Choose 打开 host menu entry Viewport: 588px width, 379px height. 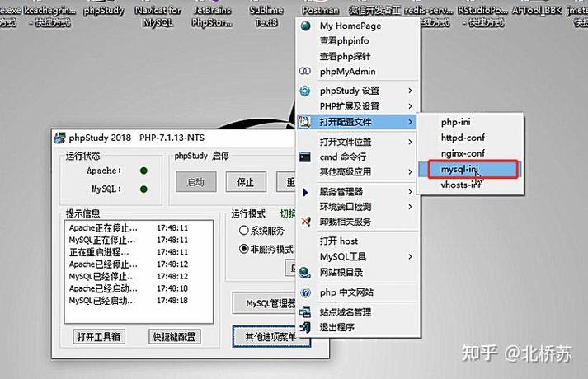pos(358,241)
